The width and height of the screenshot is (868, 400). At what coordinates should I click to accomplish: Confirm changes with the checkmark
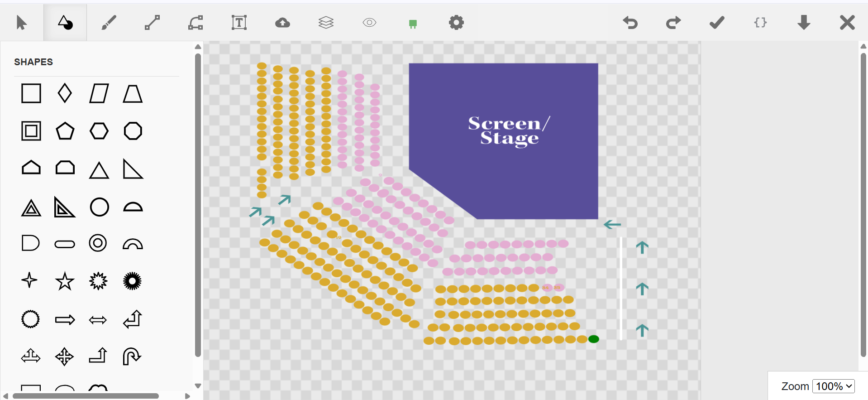click(717, 23)
